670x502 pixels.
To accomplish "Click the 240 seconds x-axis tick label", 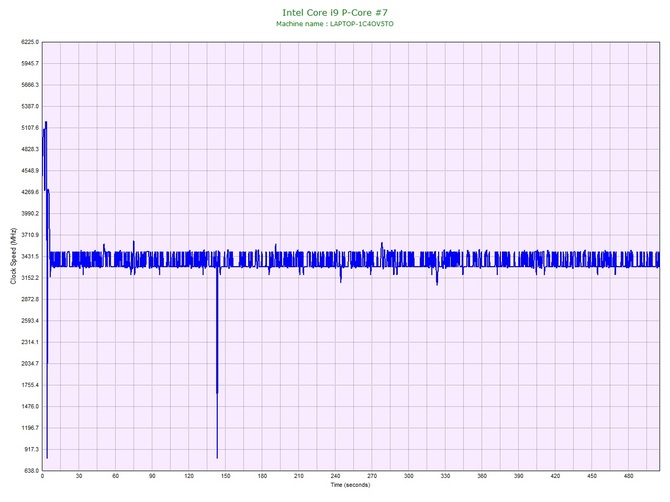I will (335, 476).
